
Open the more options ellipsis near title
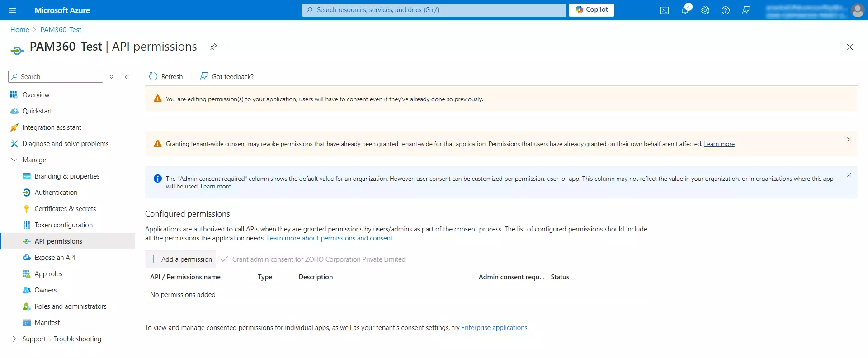click(230, 47)
